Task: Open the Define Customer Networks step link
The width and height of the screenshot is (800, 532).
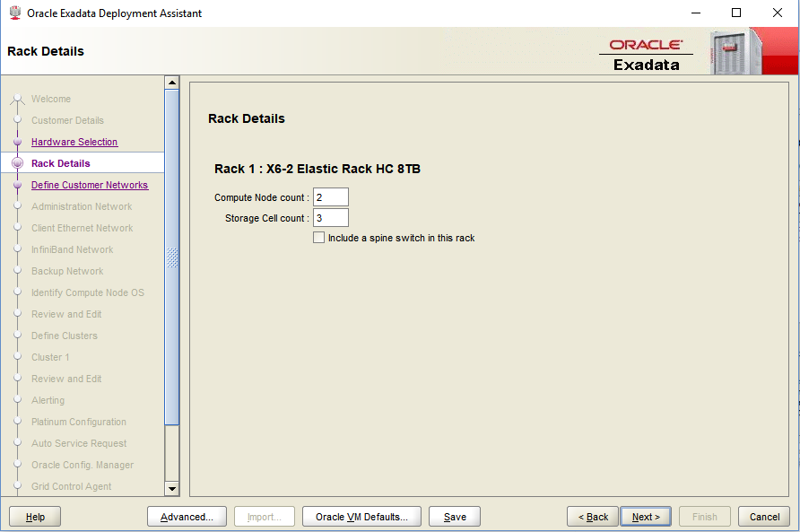Action: [x=90, y=185]
